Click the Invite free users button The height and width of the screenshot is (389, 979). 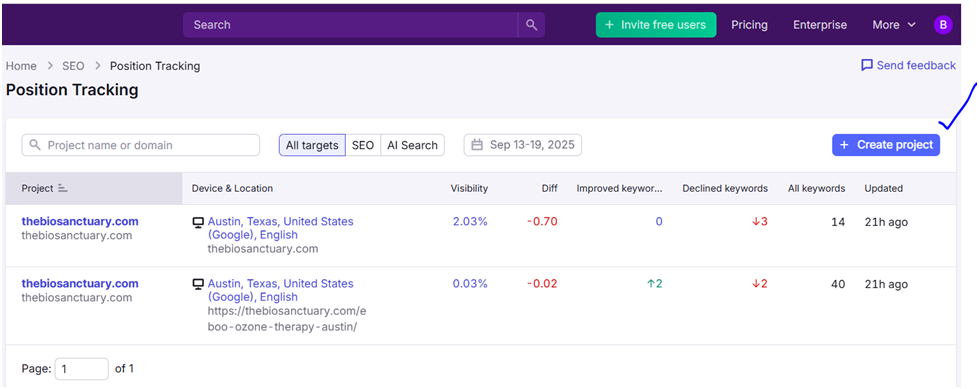coord(656,25)
